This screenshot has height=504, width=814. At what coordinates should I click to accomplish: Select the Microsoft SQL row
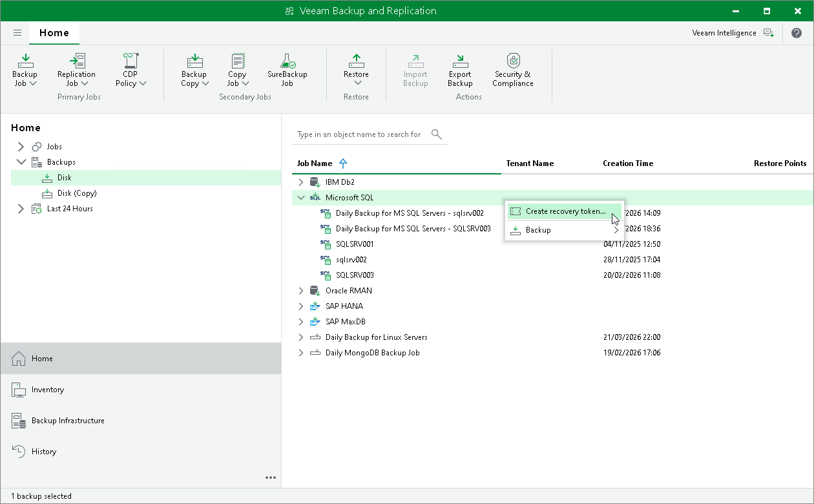tap(552, 198)
